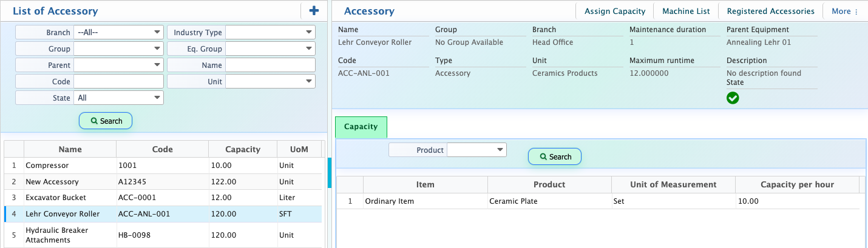Click Capacity per hour column header
The image size is (868, 248).
coord(797,184)
